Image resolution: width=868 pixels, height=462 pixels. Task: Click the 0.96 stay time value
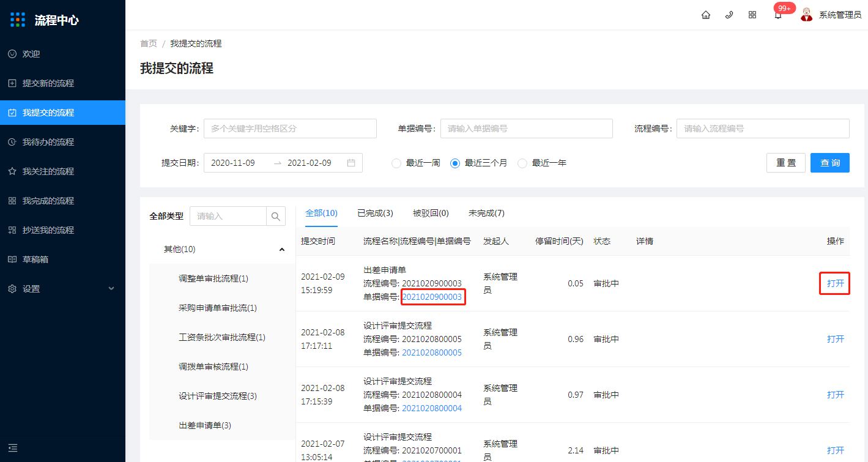[x=575, y=339]
